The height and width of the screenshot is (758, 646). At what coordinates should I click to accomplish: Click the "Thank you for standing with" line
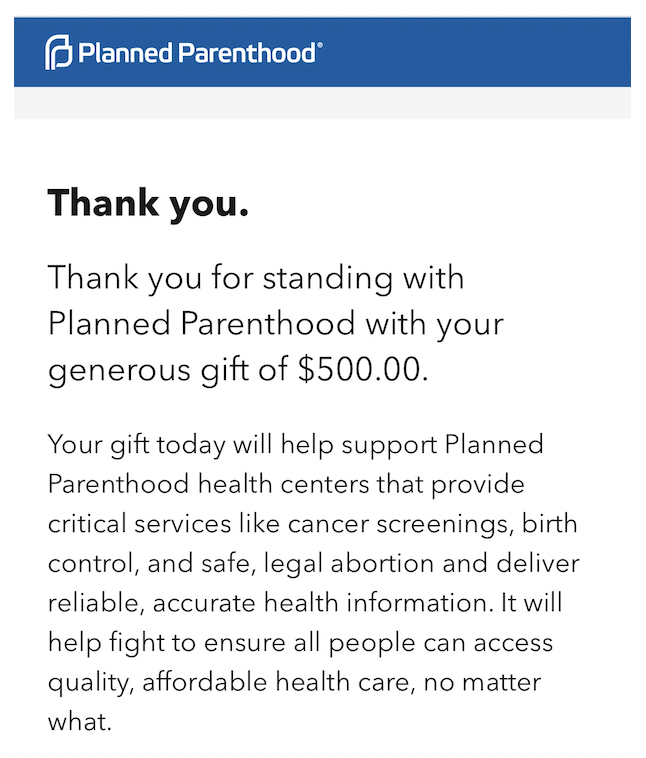coord(256,279)
